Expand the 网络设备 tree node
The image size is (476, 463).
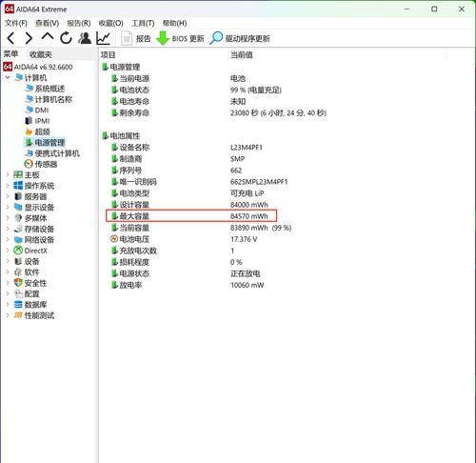click(8, 239)
